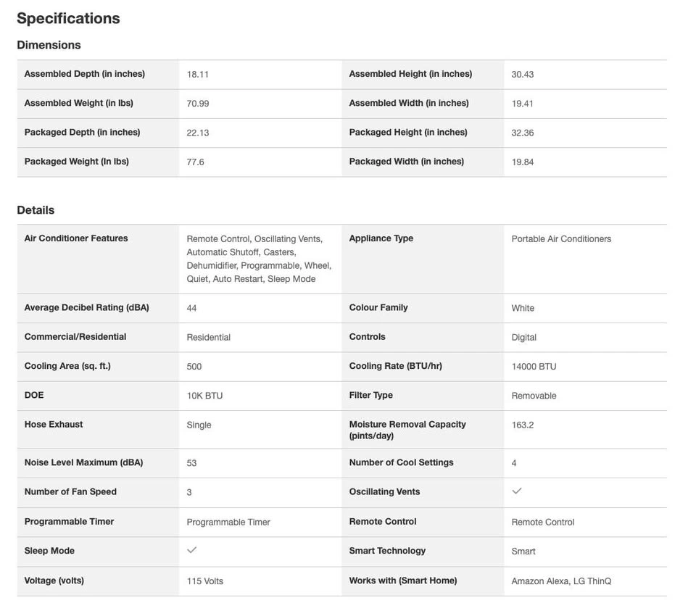
Task: Click the Cooling Rate 14000 BTU value
Action: click(534, 367)
